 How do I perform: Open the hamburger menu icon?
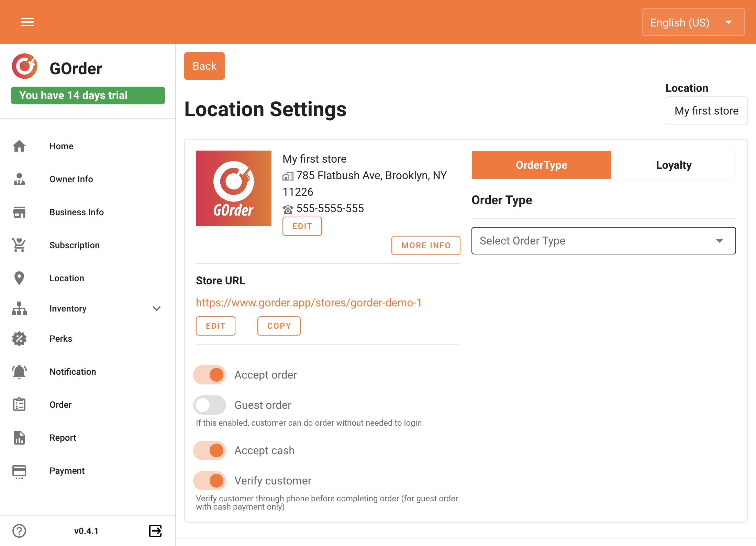(x=27, y=22)
